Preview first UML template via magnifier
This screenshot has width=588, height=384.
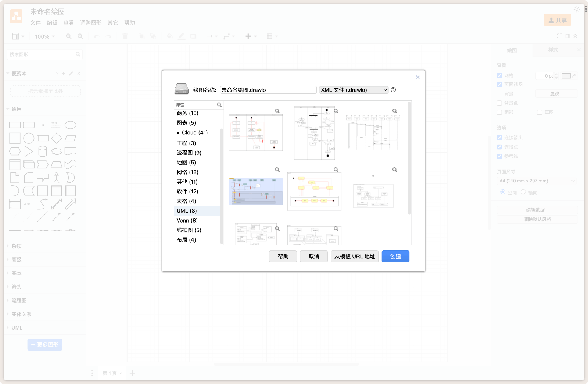coord(277,111)
